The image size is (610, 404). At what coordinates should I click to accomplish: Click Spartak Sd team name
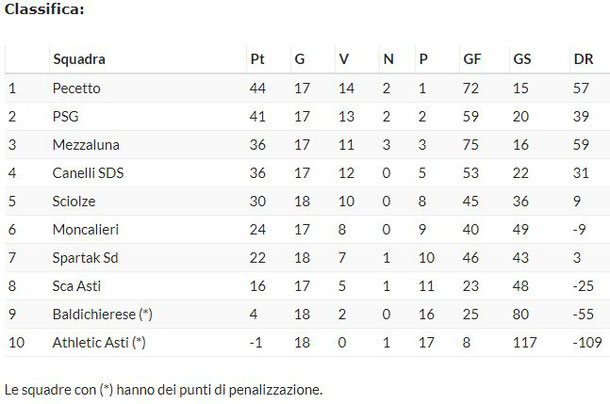[x=85, y=258]
